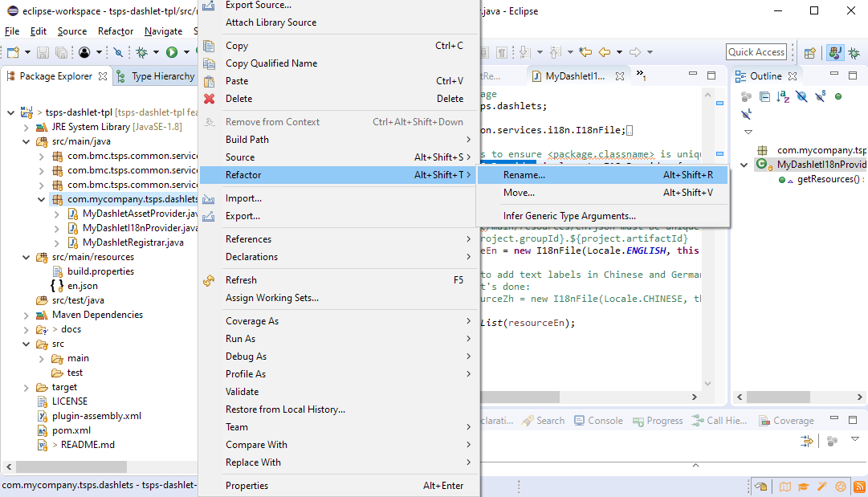Screen dimensions: 868x497
Task: Open the Coverage tab in bottom panel
Action: click(x=786, y=421)
